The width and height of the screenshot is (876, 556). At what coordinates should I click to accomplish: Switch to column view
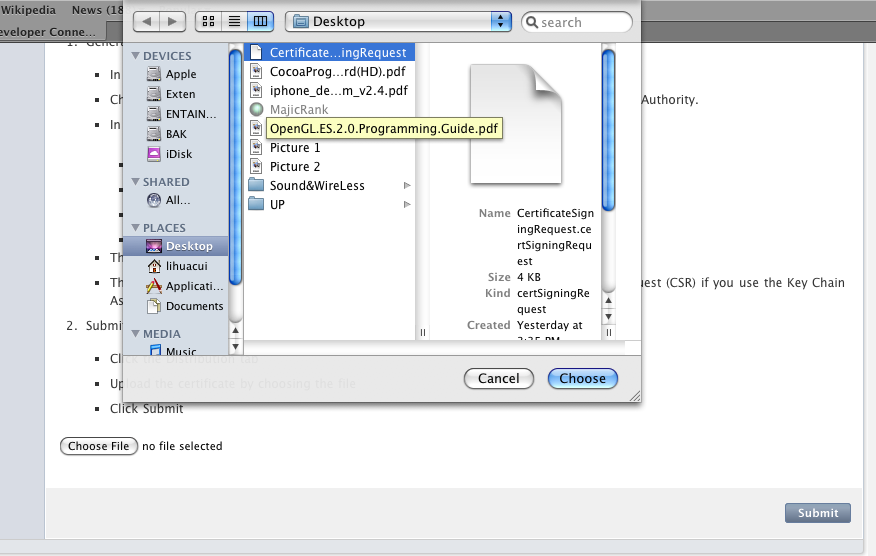pos(260,22)
